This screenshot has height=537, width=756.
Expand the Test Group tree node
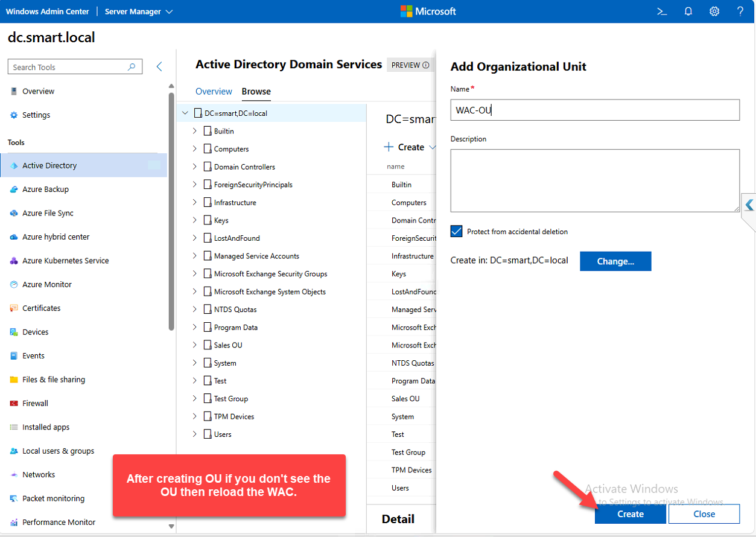pyautogui.click(x=194, y=398)
